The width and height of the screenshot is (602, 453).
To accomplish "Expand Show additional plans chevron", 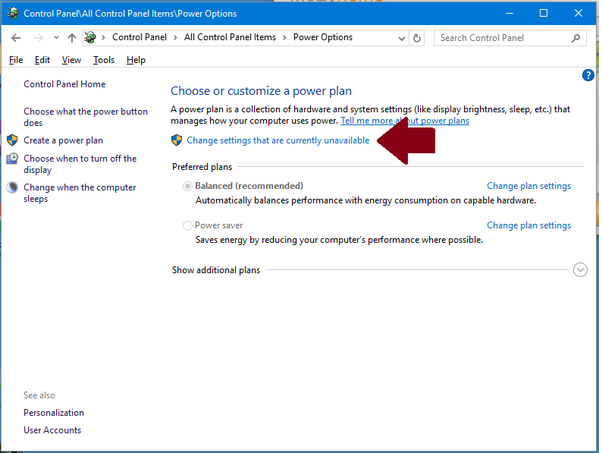I will click(x=580, y=270).
